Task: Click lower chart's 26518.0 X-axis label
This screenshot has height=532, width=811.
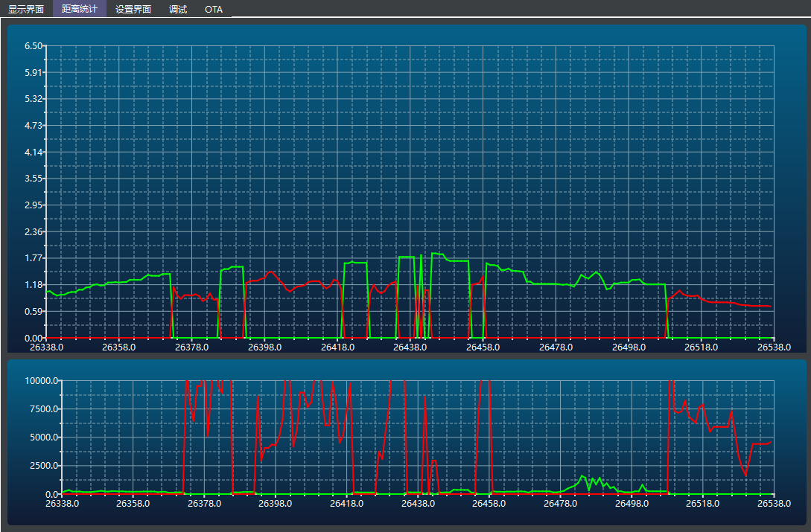Action: pos(702,504)
